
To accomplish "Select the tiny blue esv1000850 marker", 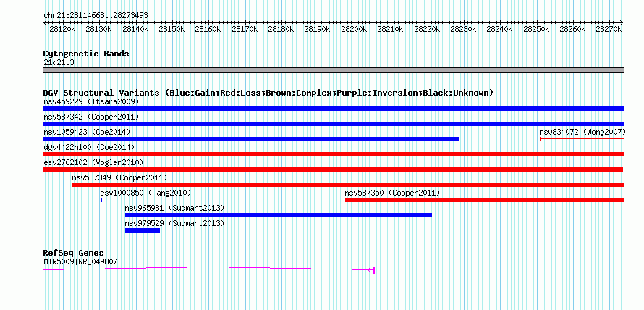I will pyautogui.click(x=101, y=200).
